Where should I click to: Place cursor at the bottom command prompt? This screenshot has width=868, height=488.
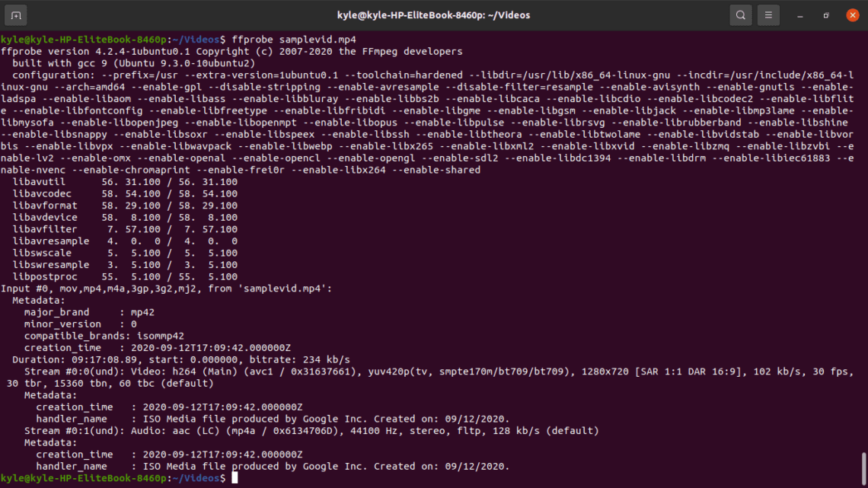[235, 478]
